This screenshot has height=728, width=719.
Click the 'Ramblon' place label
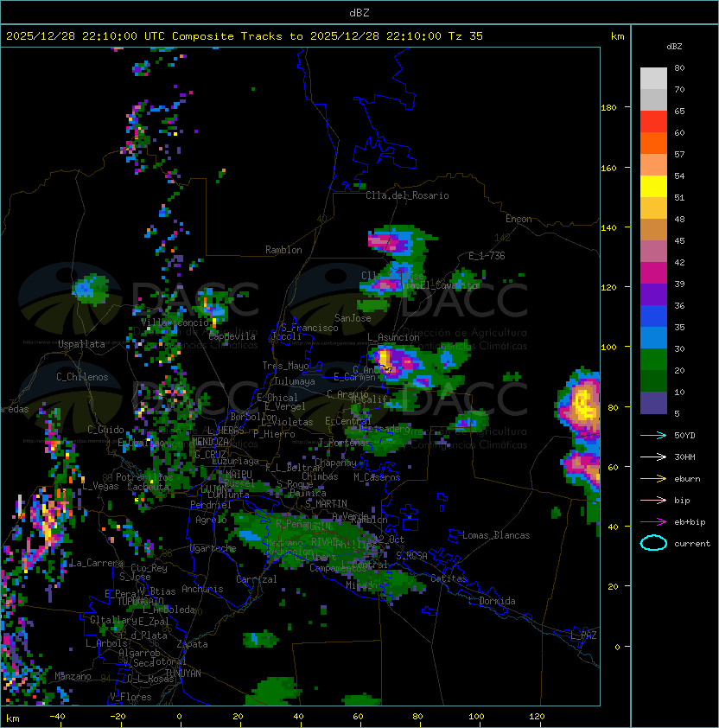tap(283, 250)
